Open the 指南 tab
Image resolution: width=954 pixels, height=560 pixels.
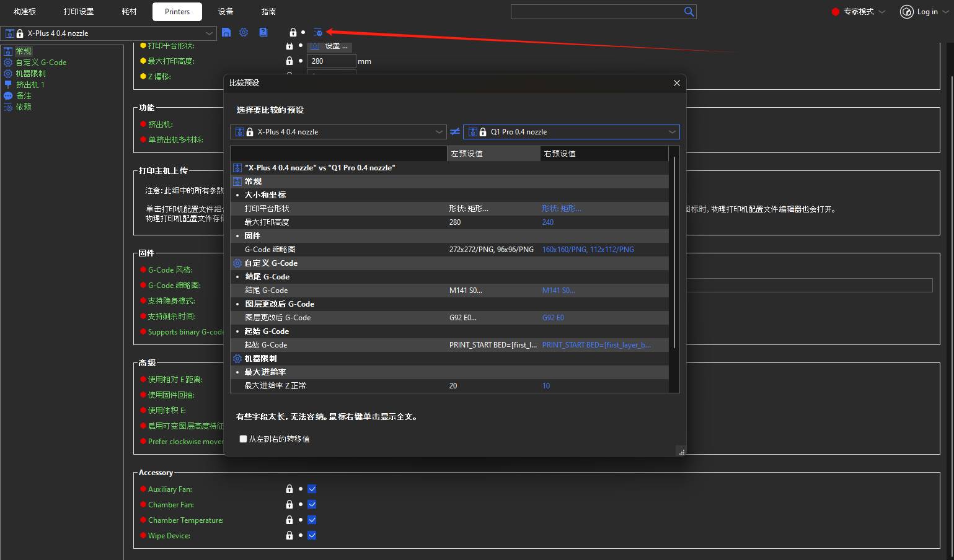point(268,12)
